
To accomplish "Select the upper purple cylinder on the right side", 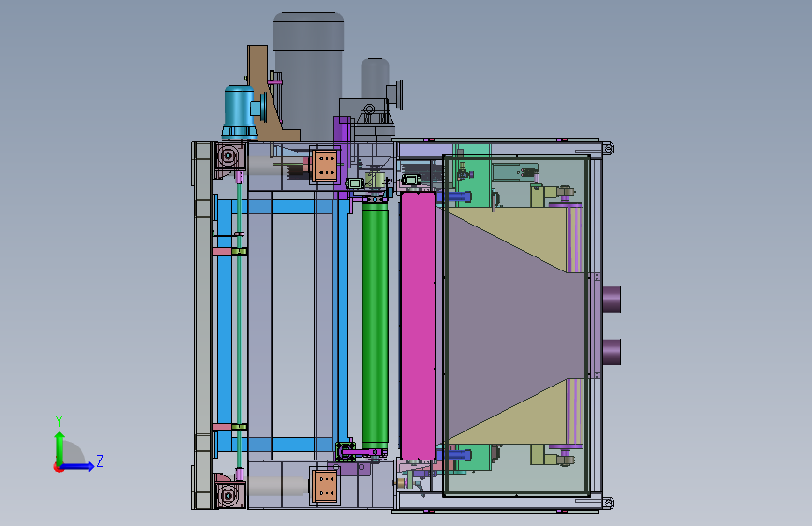I will tap(612, 300).
